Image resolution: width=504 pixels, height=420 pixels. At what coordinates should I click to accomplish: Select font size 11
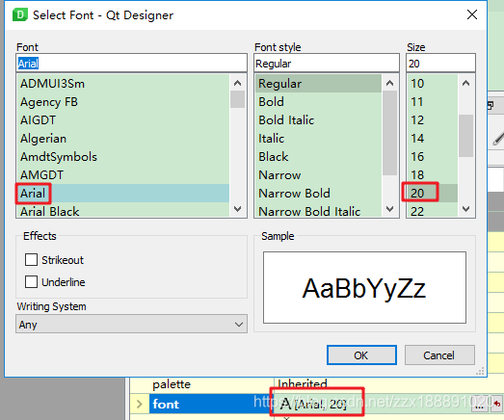click(433, 102)
